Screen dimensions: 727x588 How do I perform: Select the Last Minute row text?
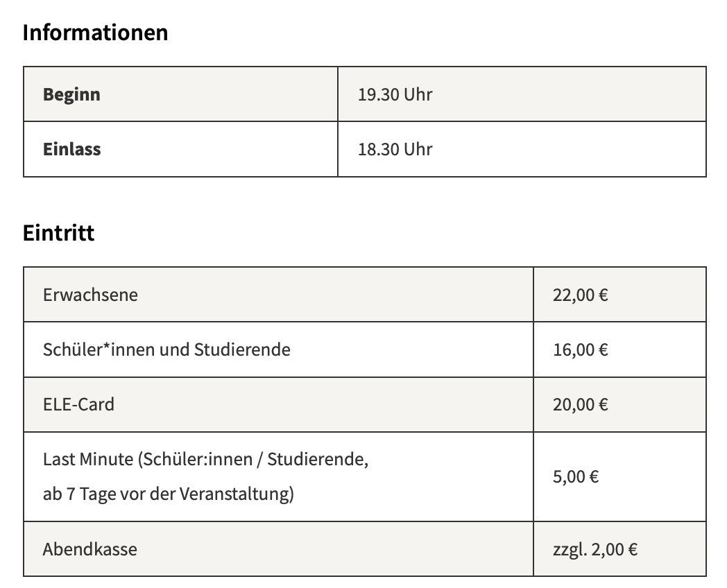[x=206, y=476]
